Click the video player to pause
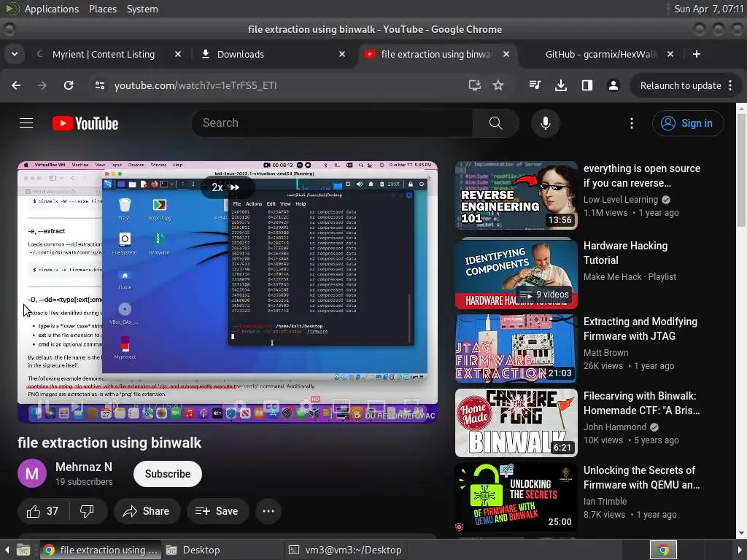This screenshot has height=560, width=747. coord(228,292)
